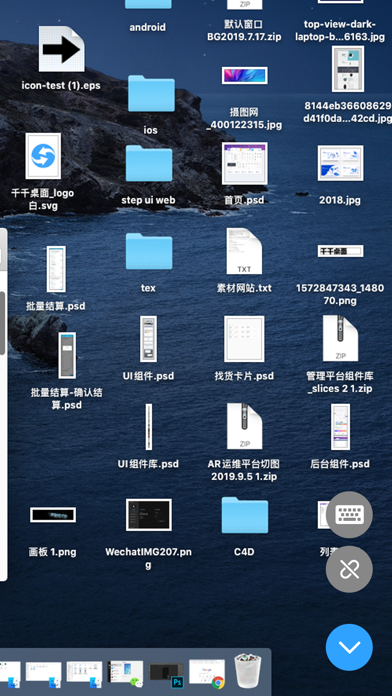Open the on-screen keyboard button

click(349, 514)
